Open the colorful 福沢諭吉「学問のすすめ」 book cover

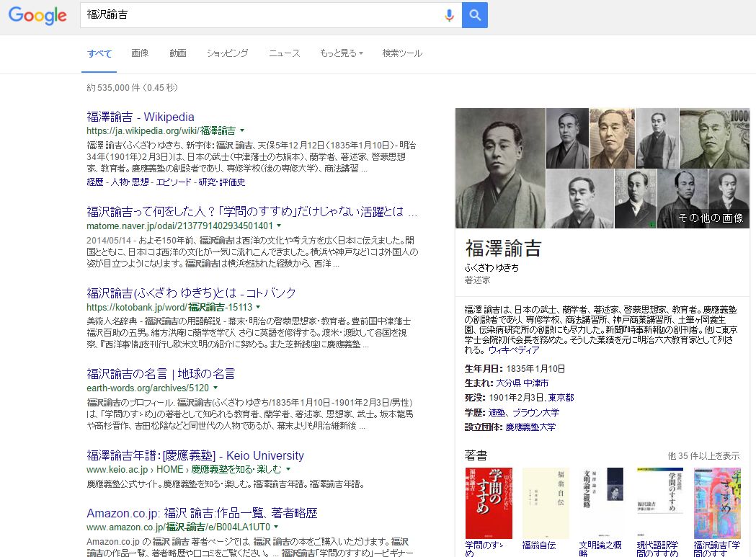point(717,503)
